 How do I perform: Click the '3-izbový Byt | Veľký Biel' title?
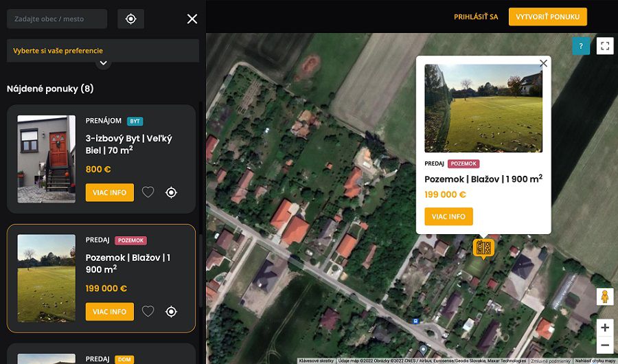129,144
